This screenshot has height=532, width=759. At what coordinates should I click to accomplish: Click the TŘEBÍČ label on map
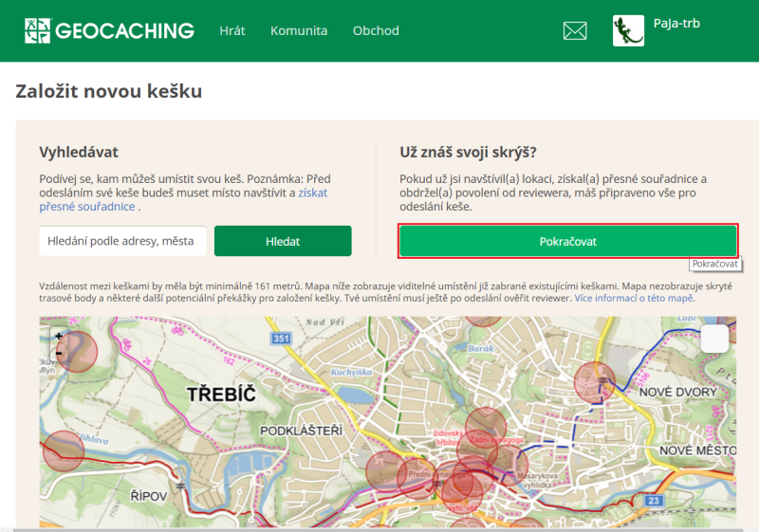pyautogui.click(x=221, y=394)
